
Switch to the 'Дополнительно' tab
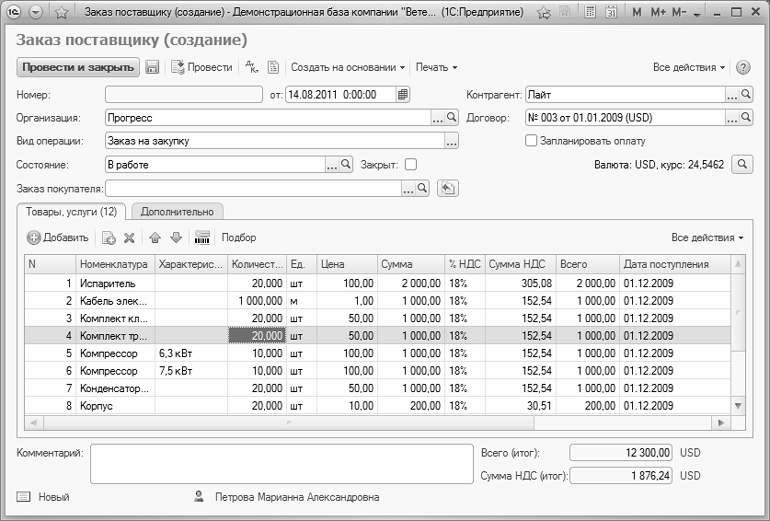[177, 211]
